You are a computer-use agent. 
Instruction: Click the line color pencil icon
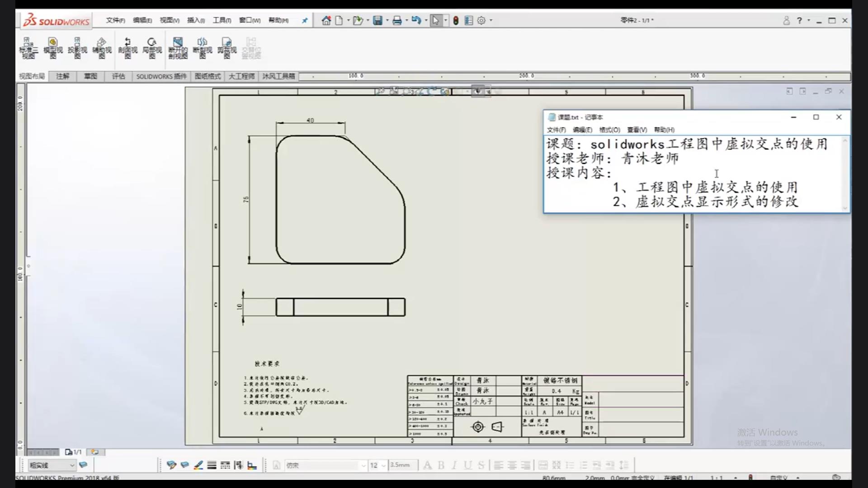pos(198,465)
